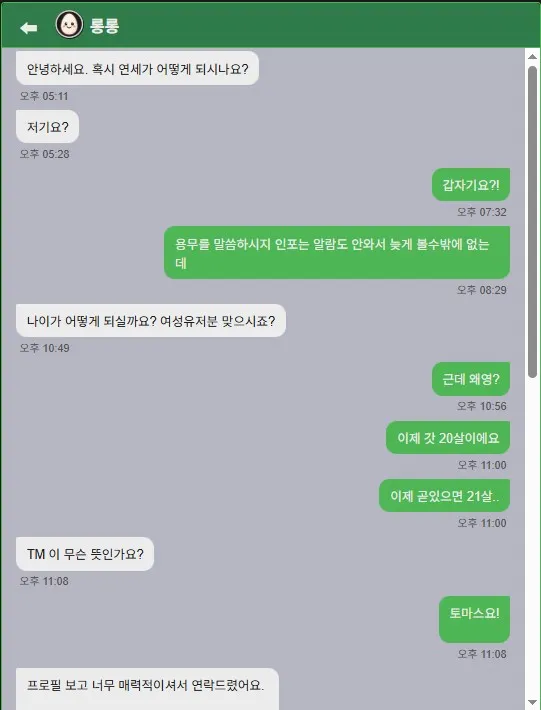Select the 근데 왜영? bubble
Image resolution: width=541 pixels, height=710 pixels.
tap(471, 379)
